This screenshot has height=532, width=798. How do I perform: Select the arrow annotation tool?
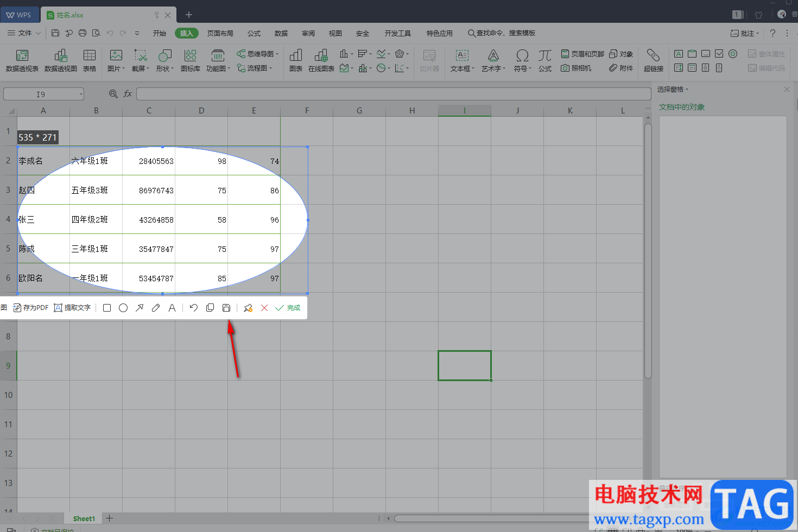(140, 308)
